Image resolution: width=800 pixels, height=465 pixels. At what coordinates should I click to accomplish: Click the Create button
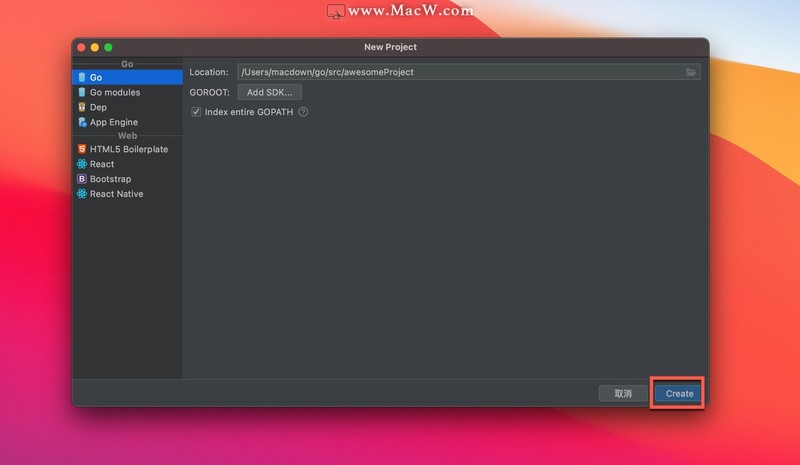coord(679,394)
